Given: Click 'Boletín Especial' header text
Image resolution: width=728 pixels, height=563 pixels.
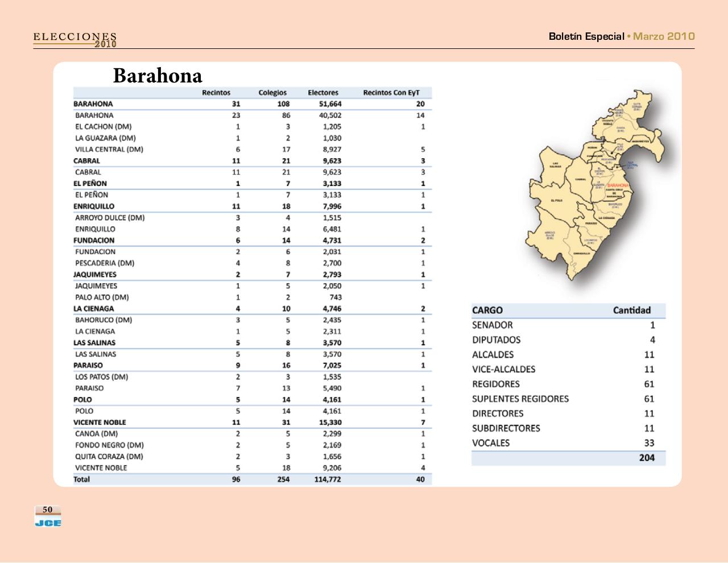Looking at the screenshot, I should click(586, 36).
